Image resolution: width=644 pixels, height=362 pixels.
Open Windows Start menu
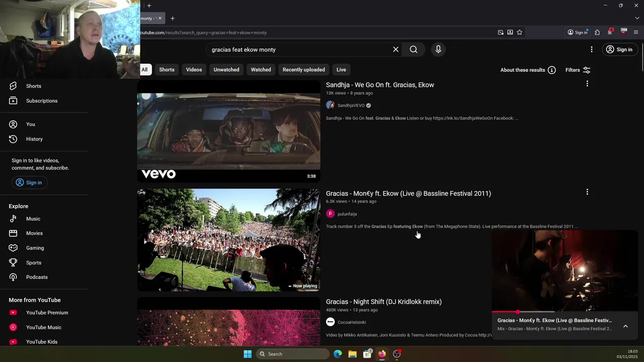pos(248,354)
